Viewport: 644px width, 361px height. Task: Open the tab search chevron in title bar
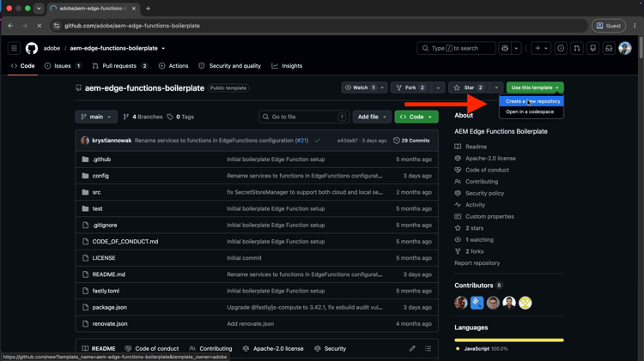coord(39,9)
